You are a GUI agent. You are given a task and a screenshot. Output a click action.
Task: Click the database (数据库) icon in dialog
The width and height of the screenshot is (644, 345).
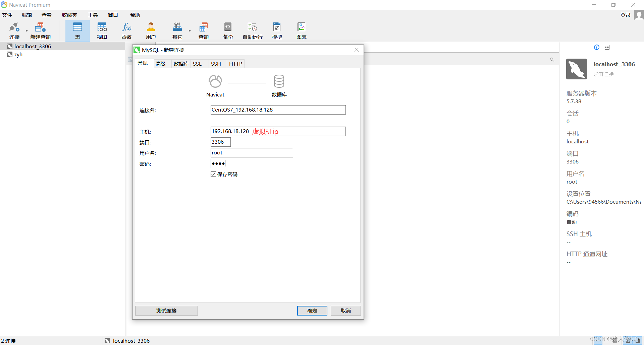click(x=279, y=81)
